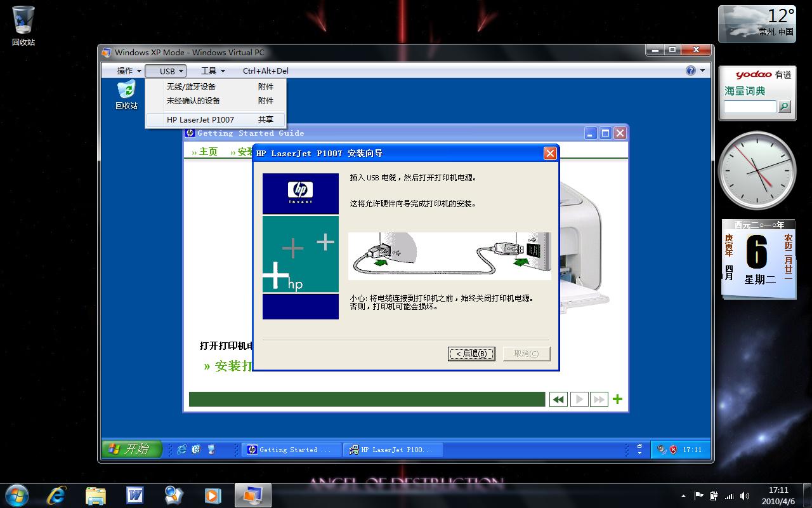Click the red security shield in XP tray
Screen dimensions: 812x508
tap(673, 450)
